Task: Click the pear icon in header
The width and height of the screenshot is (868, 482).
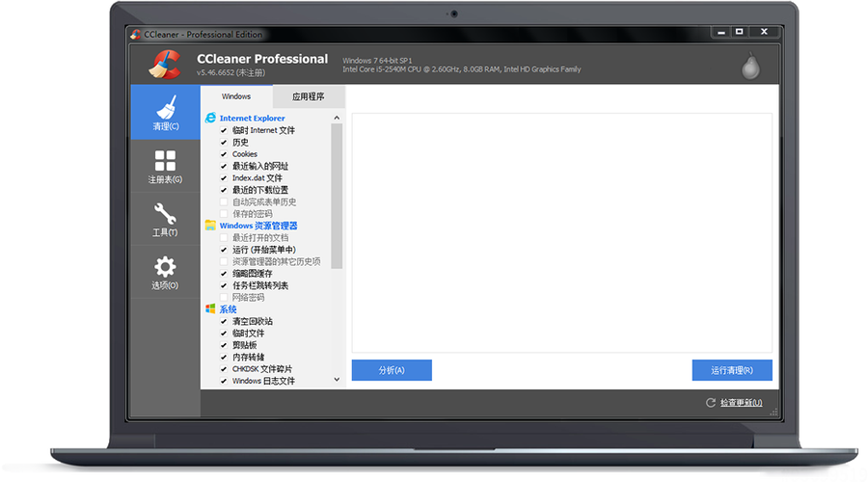Action: [x=750, y=66]
